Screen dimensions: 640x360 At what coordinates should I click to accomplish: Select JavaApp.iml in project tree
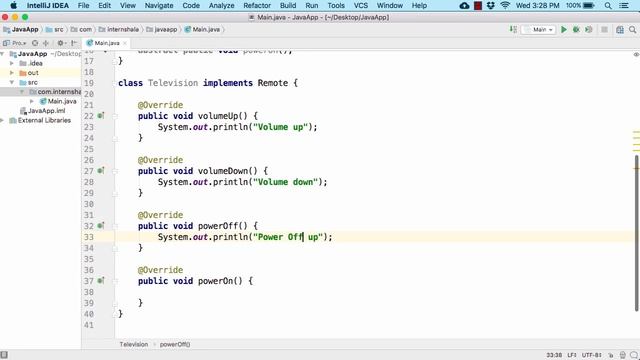(42, 111)
